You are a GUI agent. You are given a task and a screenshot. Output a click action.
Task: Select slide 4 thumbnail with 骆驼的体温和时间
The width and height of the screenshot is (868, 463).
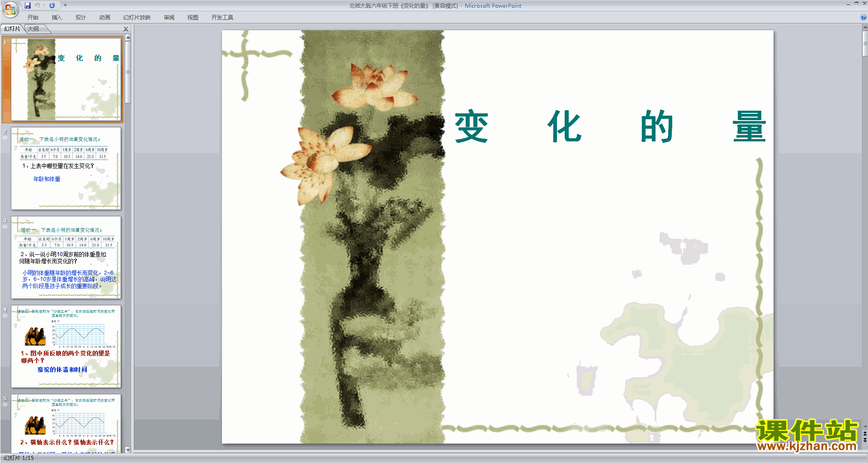tap(66, 346)
